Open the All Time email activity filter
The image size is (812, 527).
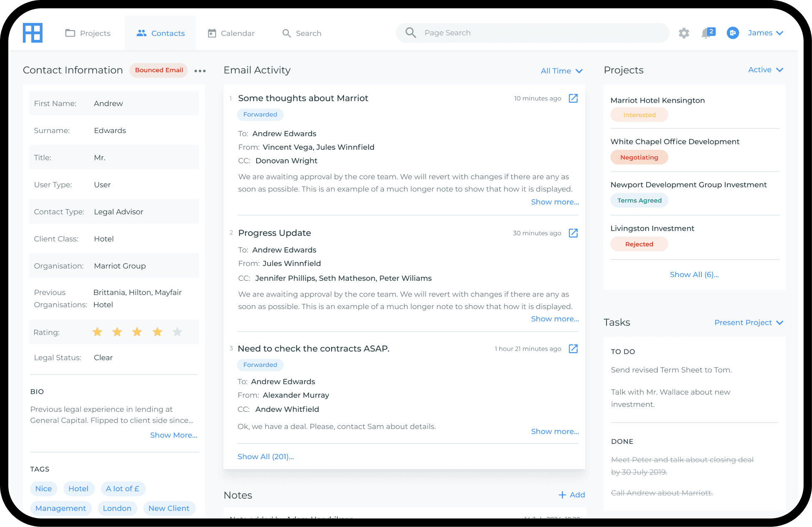[562, 71]
